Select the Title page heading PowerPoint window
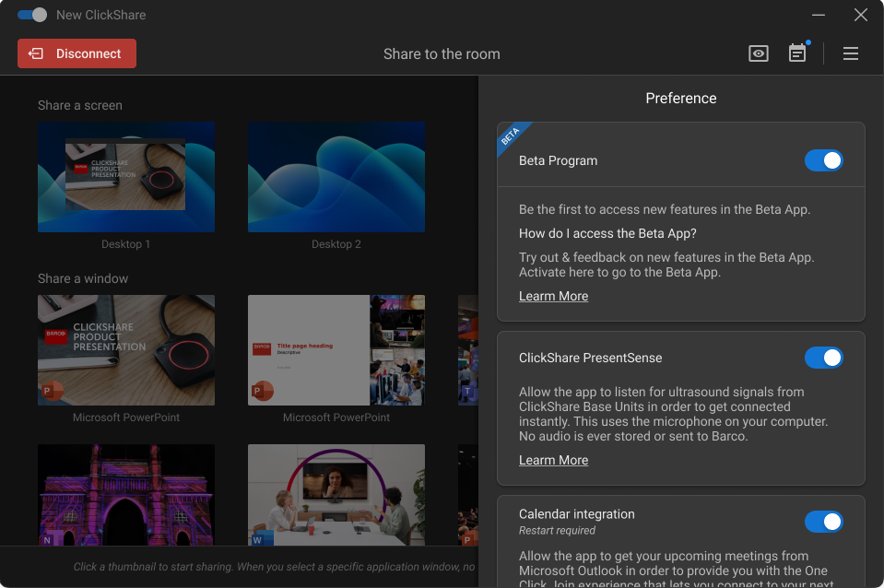Image resolution: width=884 pixels, height=588 pixels. [x=336, y=350]
